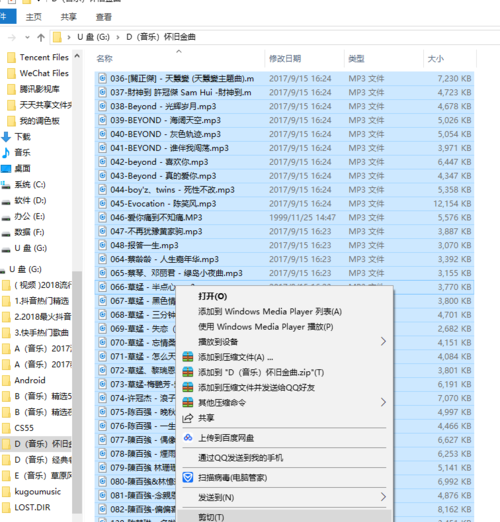Click the chevron after U 盘 (G:) in address bar

pos(118,37)
